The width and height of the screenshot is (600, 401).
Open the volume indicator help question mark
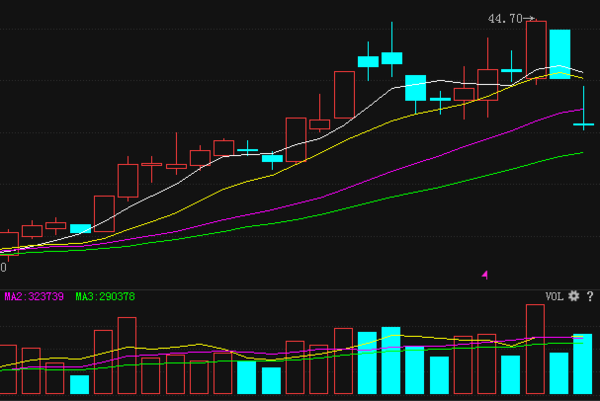(590, 296)
